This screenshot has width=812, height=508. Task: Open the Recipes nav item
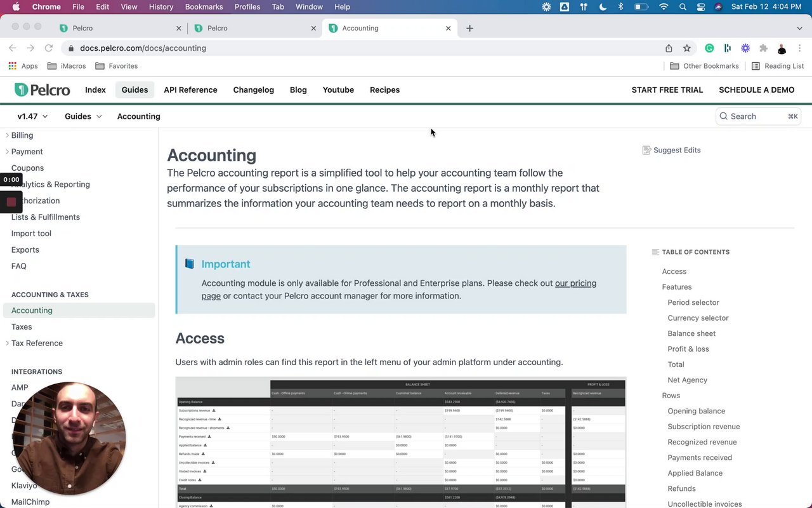click(x=384, y=90)
